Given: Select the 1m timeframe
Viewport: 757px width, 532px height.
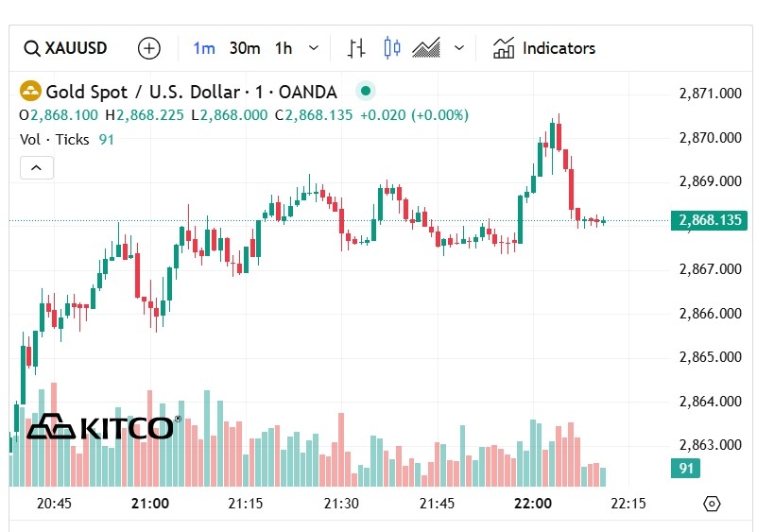Looking at the screenshot, I should tap(204, 48).
